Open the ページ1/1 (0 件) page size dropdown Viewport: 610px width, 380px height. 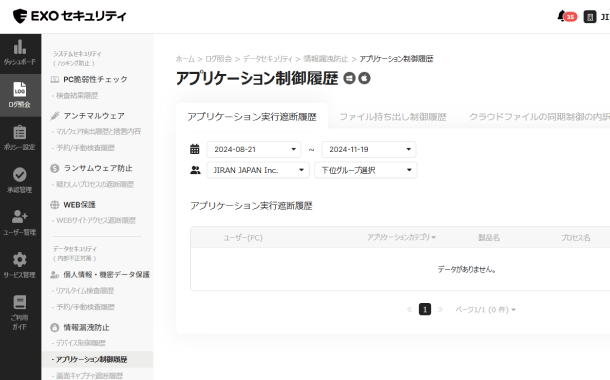pyautogui.click(x=486, y=310)
